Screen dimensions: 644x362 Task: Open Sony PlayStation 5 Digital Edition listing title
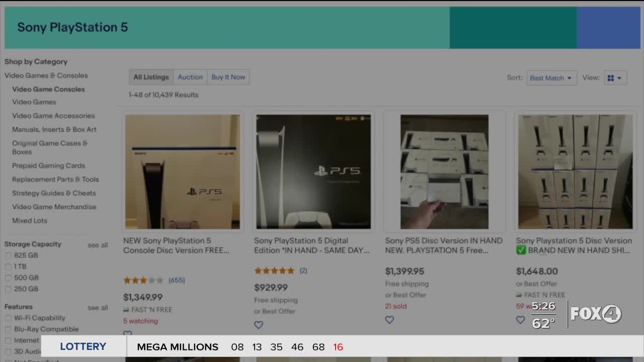coord(311,245)
